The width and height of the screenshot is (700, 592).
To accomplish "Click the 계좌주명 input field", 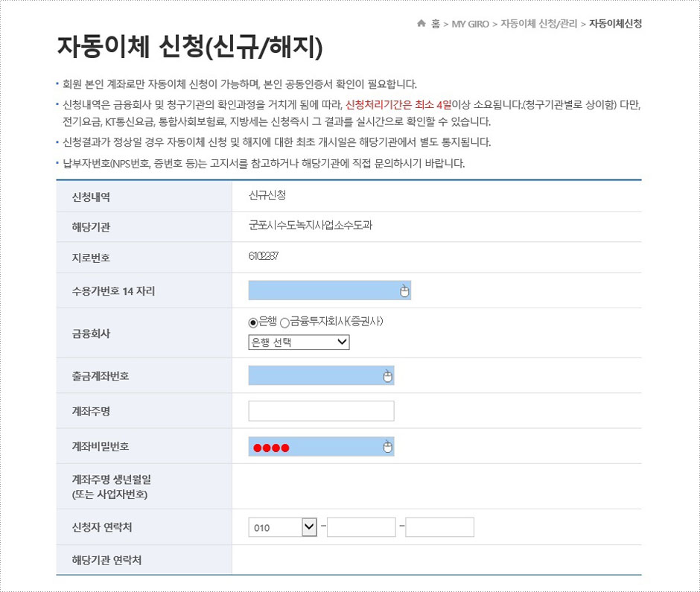I will click(x=320, y=410).
